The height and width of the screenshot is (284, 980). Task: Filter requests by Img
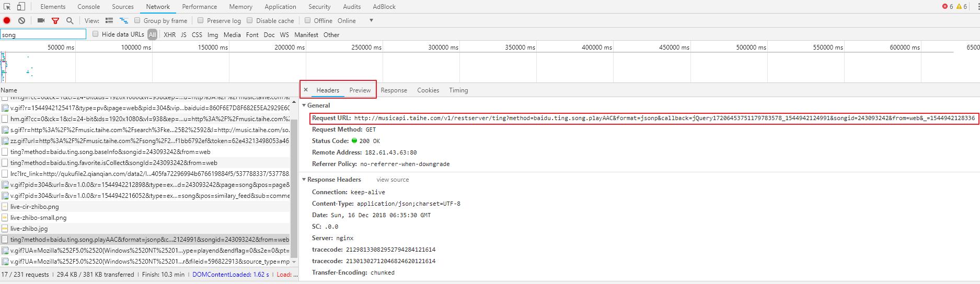click(213, 34)
